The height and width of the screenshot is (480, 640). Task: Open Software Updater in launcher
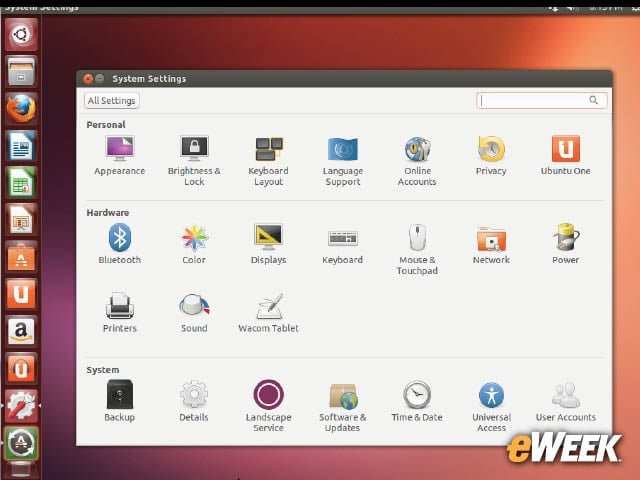(x=21, y=442)
